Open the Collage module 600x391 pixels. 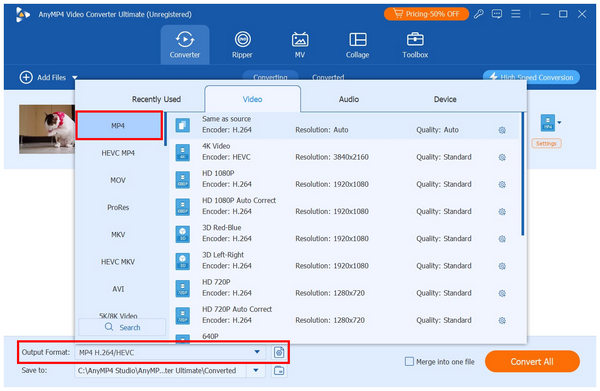click(x=357, y=45)
